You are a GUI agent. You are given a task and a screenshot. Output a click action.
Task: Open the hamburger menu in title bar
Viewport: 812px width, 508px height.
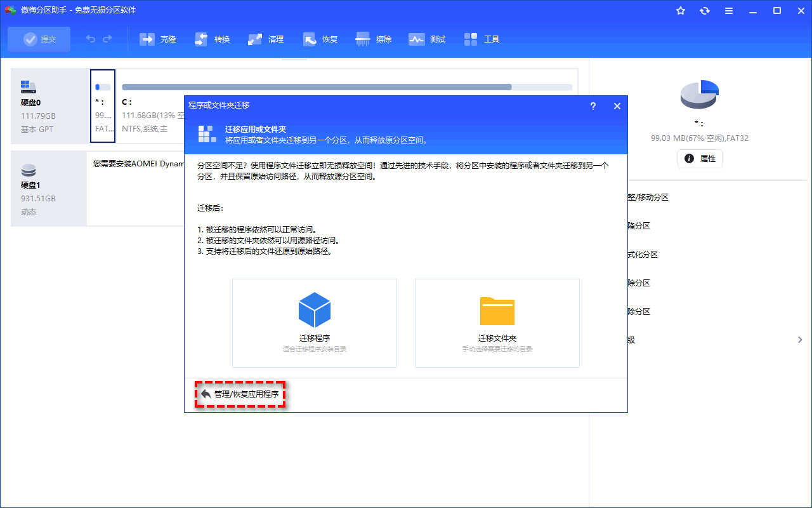pos(728,10)
